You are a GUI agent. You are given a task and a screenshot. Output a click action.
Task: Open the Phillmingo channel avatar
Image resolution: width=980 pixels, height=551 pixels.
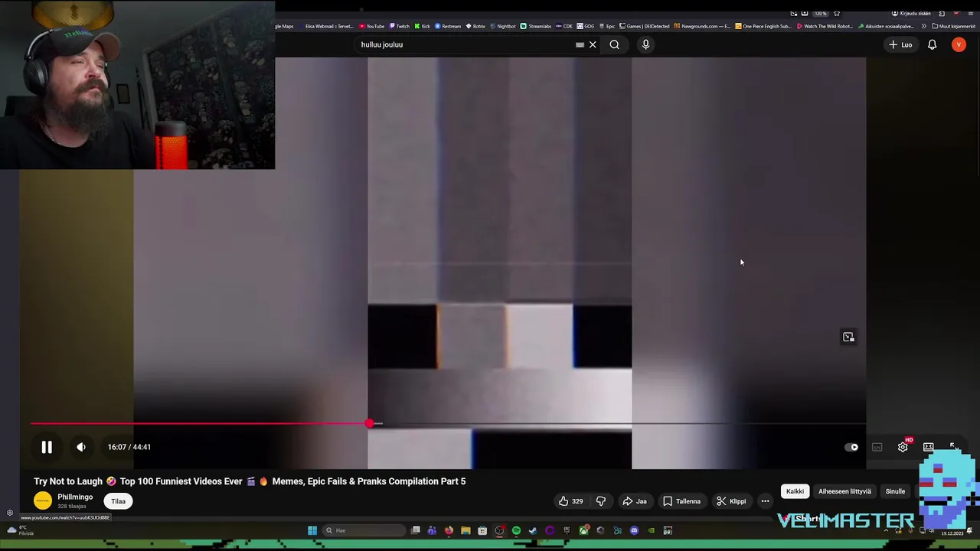point(43,501)
